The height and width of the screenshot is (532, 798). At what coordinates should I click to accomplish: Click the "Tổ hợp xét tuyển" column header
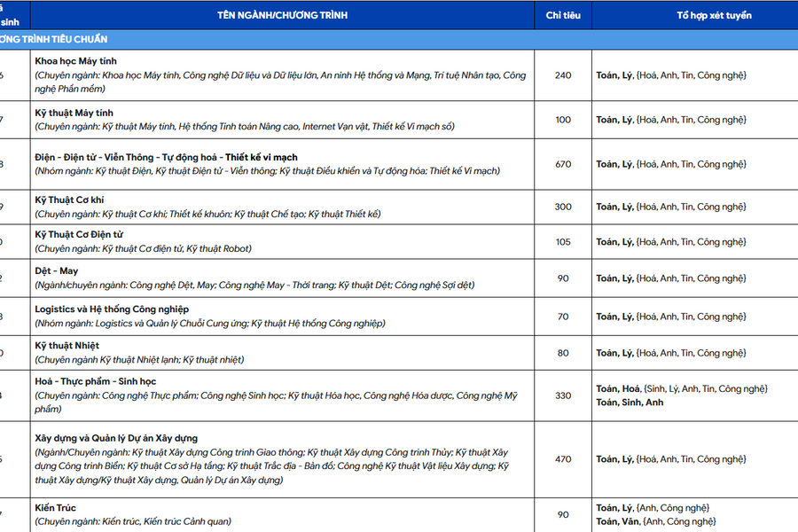pyautogui.click(x=694, y=15)
